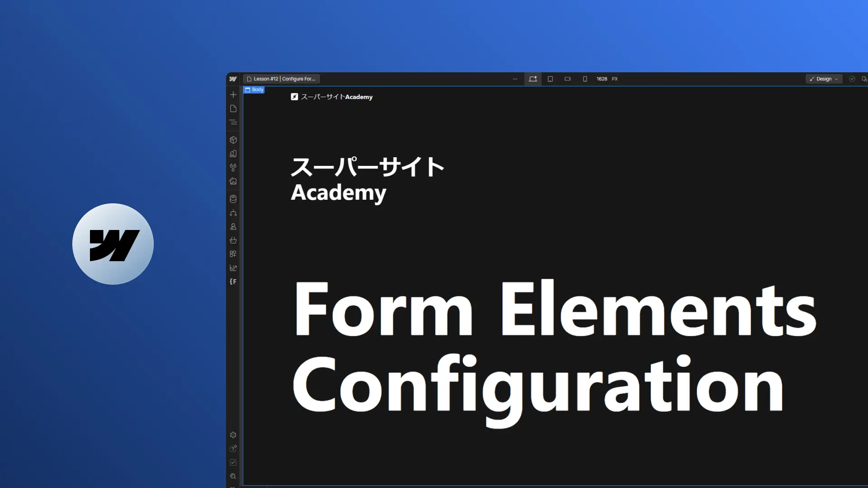Open the Navigator panel

pyautogui.click(x=233, y=122)
